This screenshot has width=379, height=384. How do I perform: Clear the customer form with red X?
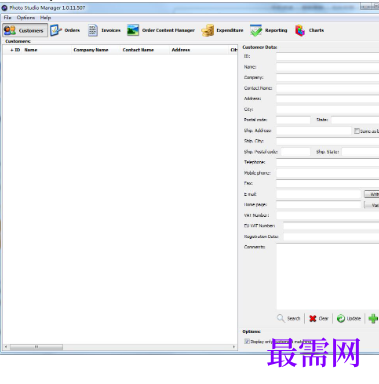point(319,318)
